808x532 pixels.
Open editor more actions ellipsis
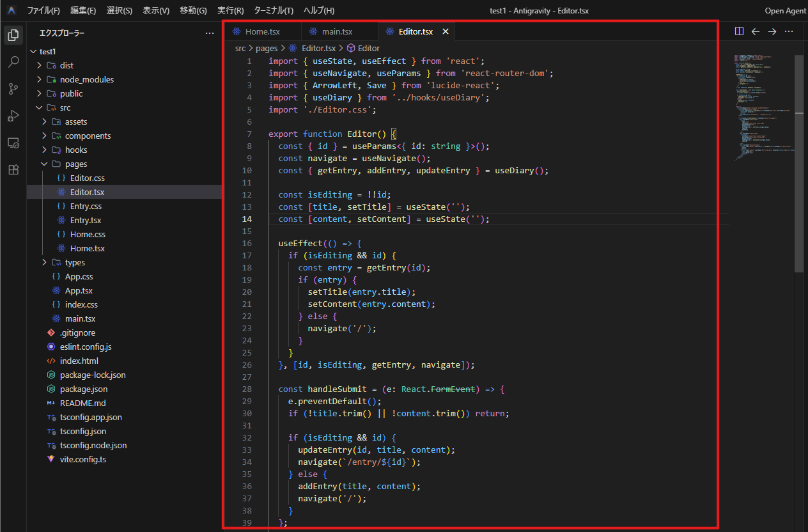point(789,31)
